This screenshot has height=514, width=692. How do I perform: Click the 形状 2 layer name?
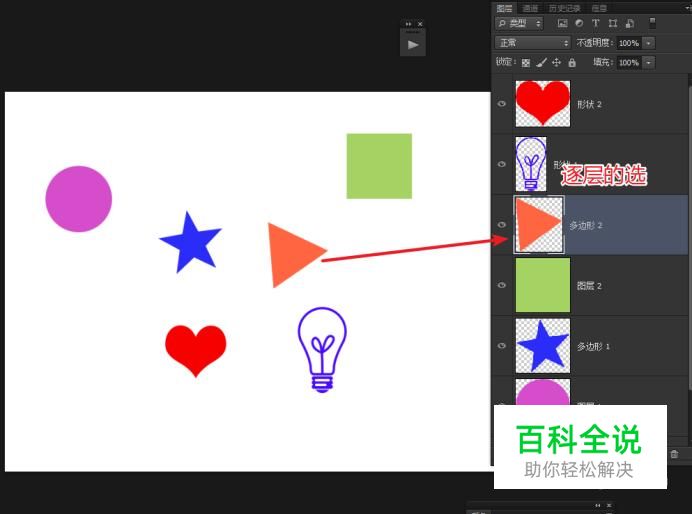(x=589, y=105)
